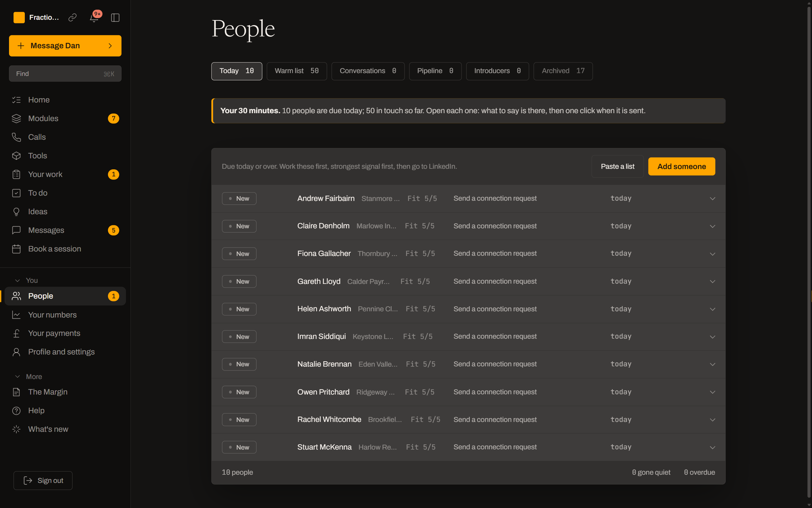Open Home via its checklist icon
This screenshot has height=508, width=812.
pos(16,100)
